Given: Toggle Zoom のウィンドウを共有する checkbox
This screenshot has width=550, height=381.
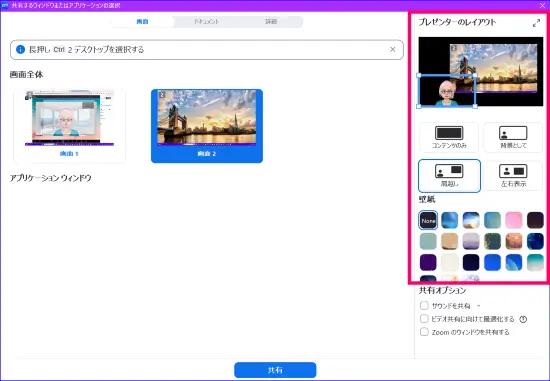Looking at the screenshot, I should point(424,332).
